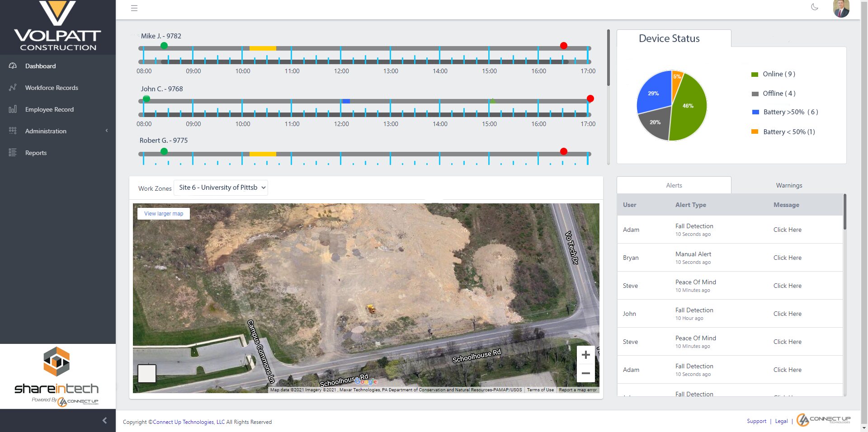The height and width of the screenshot is (432, 868).
Task: Click Report a map error
Action: point(578,390)
